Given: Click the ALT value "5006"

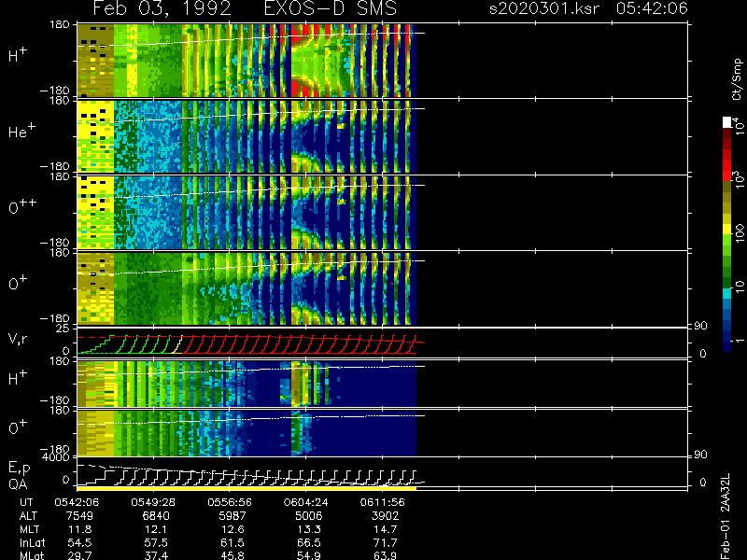Looking at the screenshot, I should [x=309, y=516].
